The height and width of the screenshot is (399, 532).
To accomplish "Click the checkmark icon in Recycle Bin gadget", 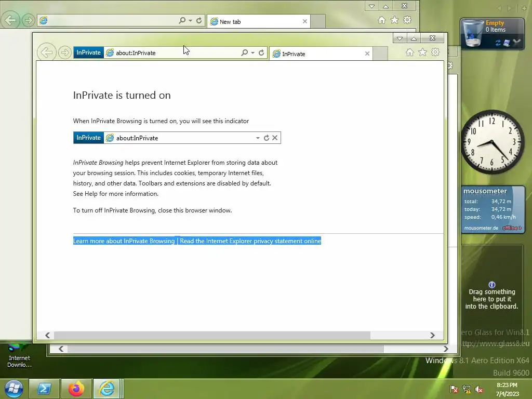I will pos(516,42).
